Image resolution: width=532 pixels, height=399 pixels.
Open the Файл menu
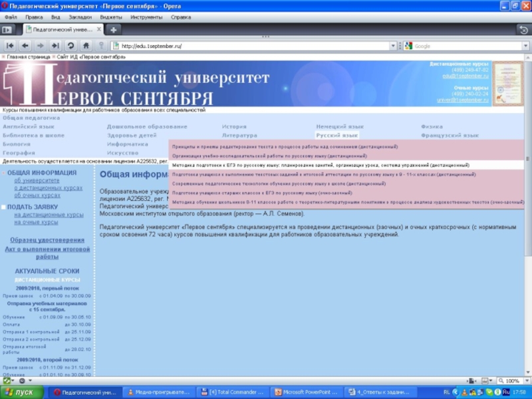click(x=11, y=17)
